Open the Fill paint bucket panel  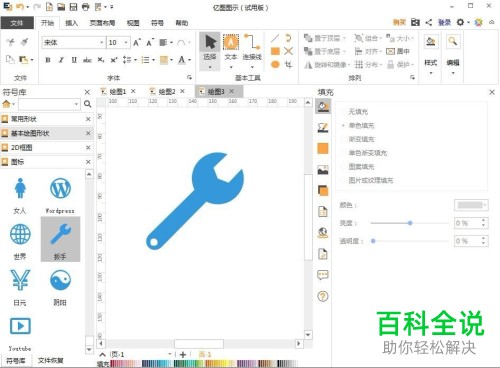pyautogui.click(x=323, y=107)
